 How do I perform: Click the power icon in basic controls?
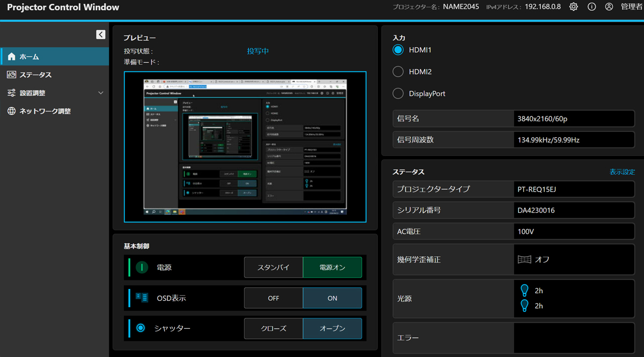pos(142,267)
